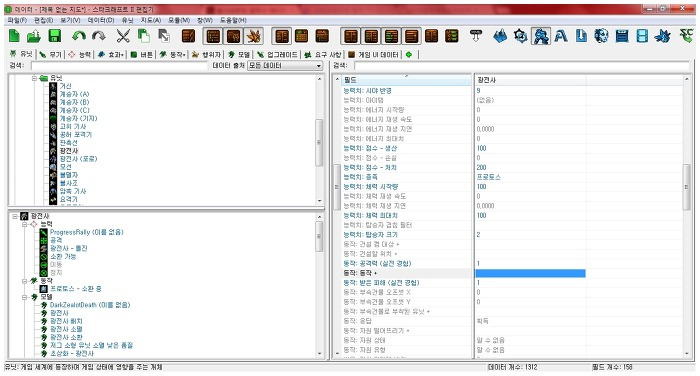Switch to the 모델 tab

(x=239, y=54)
